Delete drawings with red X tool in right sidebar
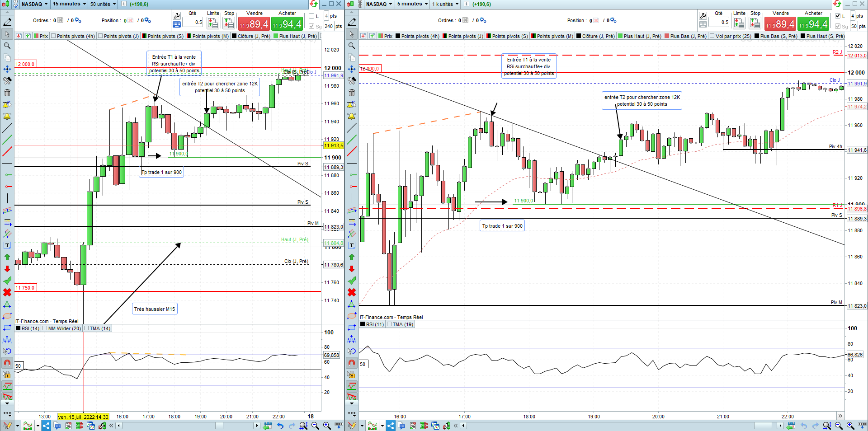The height and width of the screenshot is (431, 868). pos(352,292)
